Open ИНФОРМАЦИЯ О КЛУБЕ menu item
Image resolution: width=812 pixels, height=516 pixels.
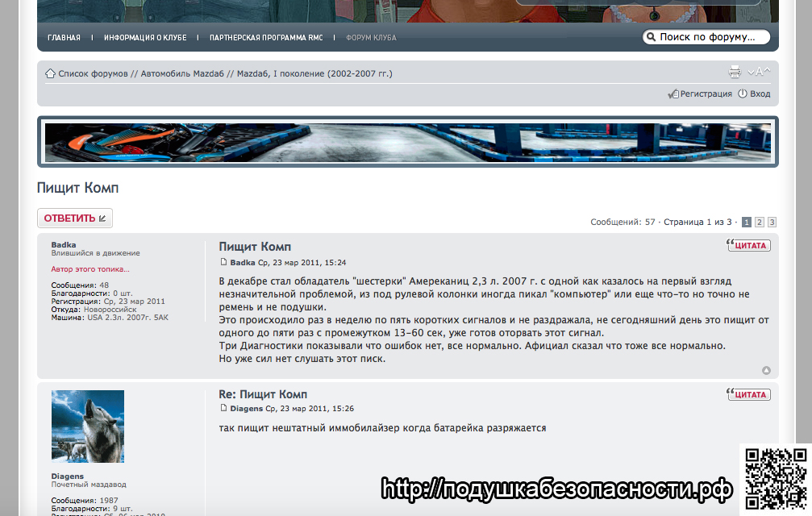click(145, 38)
